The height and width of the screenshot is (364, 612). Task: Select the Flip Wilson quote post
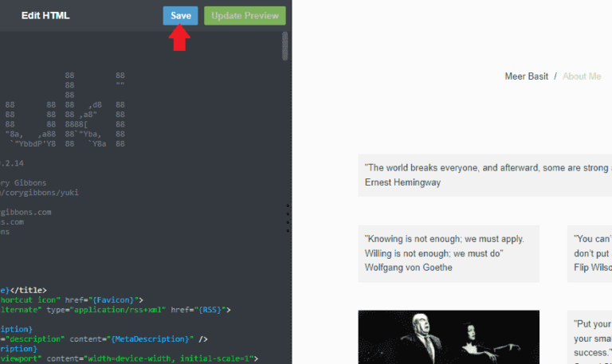coord(590,253)
